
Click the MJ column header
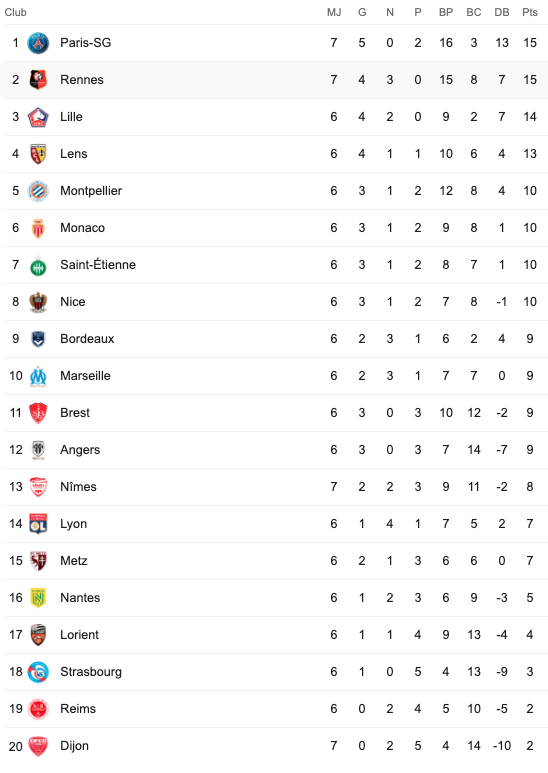(334, 12)
